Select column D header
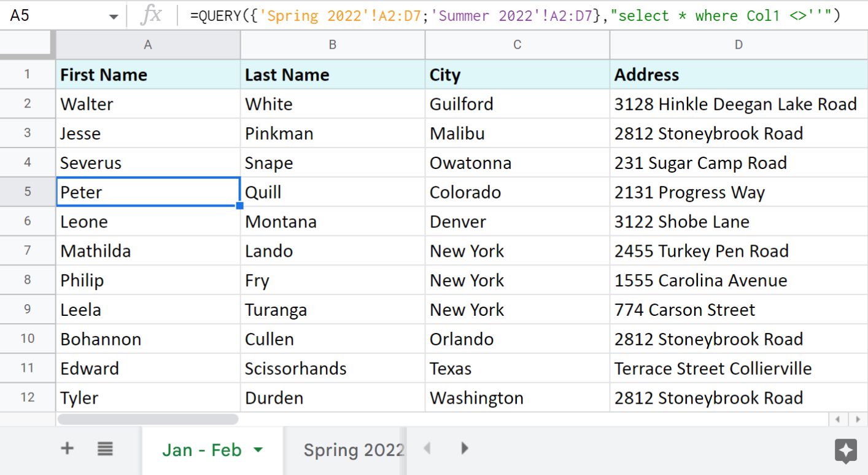 pos(738,45)
